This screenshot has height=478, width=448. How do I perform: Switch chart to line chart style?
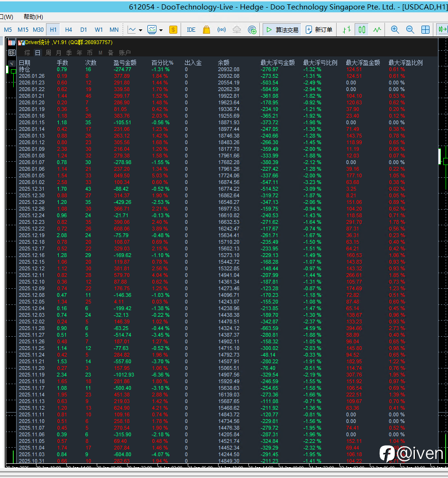(x=377, y=29)
